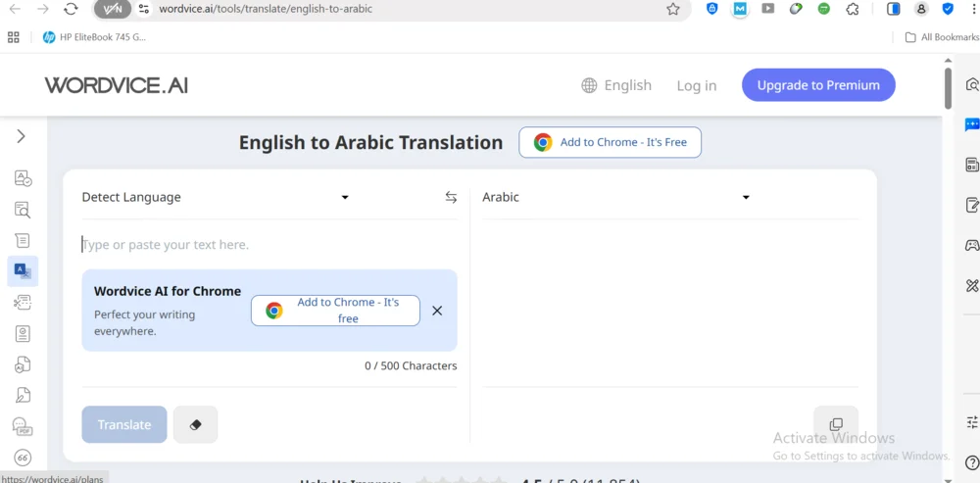Screen dimensions: 980x483
Task: Open the mouse-shaped extension icon
Action: pyautogui.click(x=796, y=9)
